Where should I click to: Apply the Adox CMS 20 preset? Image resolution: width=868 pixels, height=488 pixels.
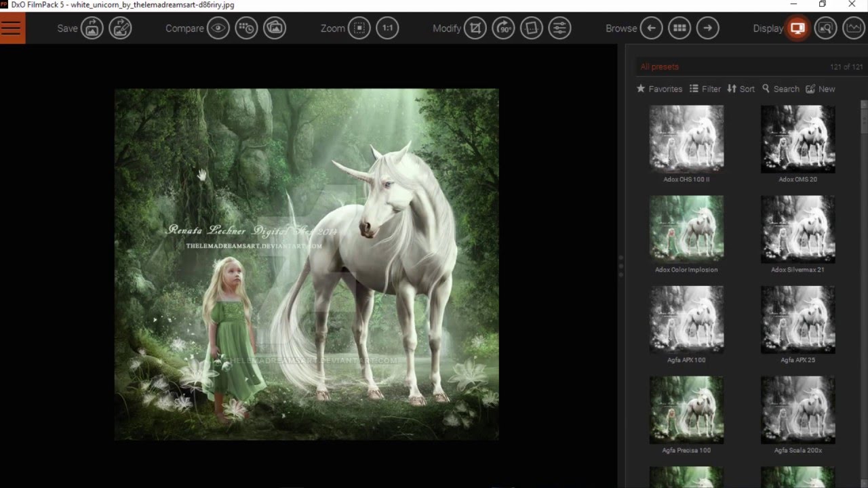tap(797, 144)
